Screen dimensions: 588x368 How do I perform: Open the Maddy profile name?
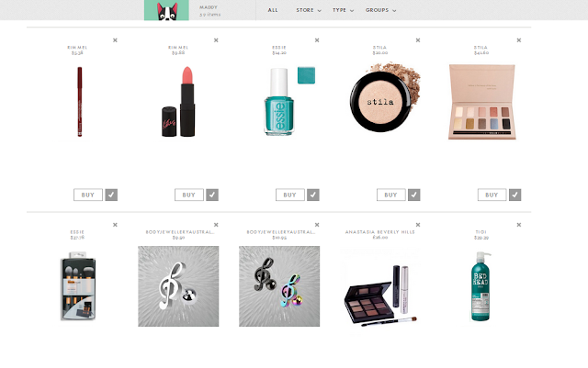[x=209, y=7]
